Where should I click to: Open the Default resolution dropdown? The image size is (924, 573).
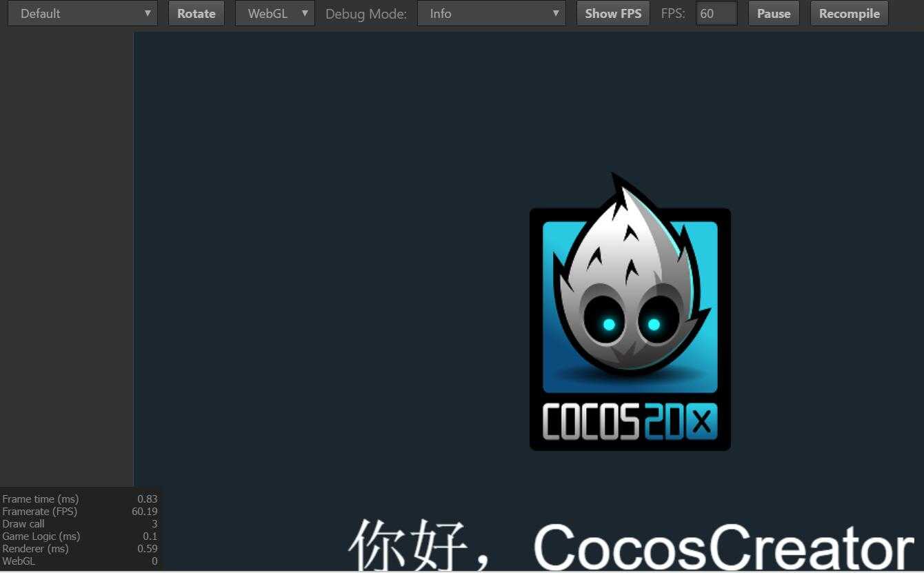point(83,13)
